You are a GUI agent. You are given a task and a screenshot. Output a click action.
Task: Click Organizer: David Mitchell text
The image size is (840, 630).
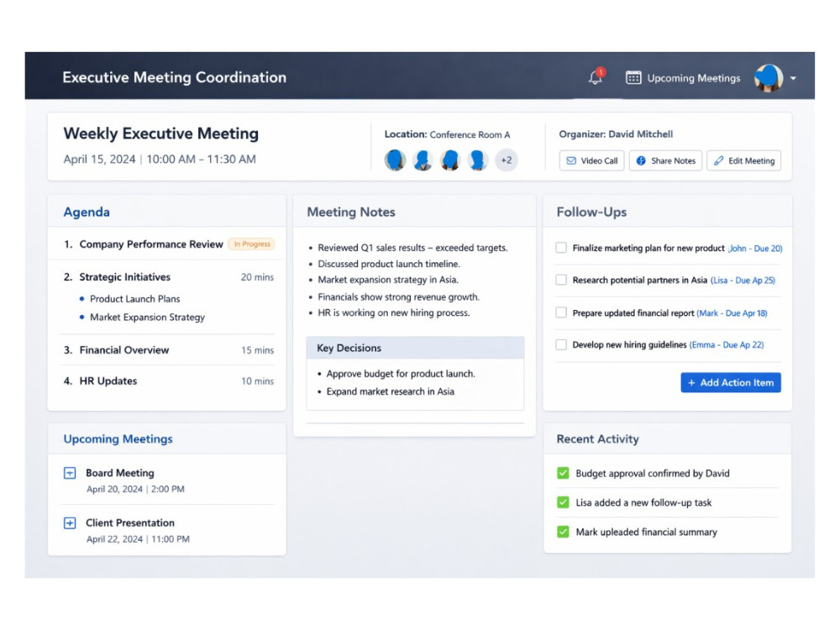tap(616, 134)
